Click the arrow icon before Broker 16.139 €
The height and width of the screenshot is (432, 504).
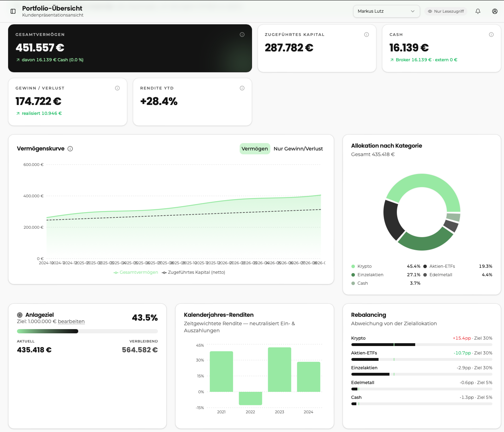(x=392, y=60)
